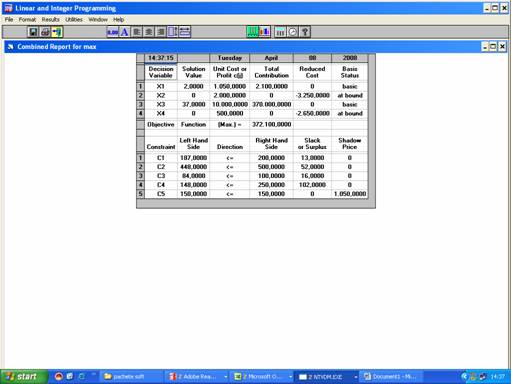Click the align center toolbar icon
The height and width of the screenshot is (384, 511).
(x=149, y=32)
